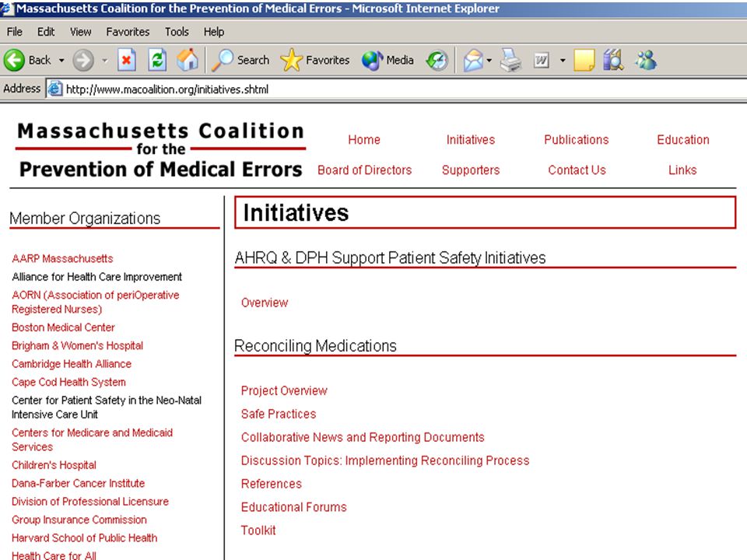Expand the Mail button dropdown arrow
This screenshot has width=747, height=560.
(x=489, y=61)
